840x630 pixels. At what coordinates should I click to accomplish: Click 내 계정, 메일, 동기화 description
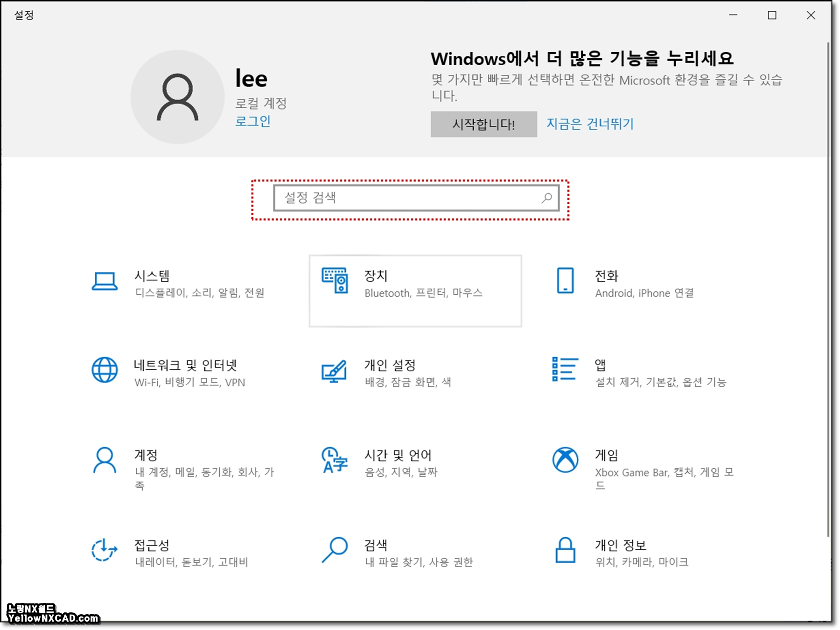click(x=204, y=478)
